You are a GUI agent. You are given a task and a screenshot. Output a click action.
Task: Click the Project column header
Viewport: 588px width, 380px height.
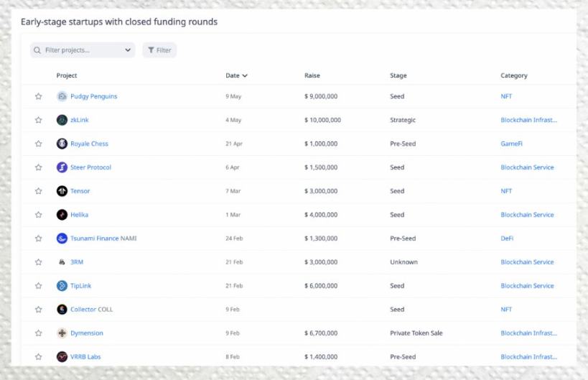(67, 75)
